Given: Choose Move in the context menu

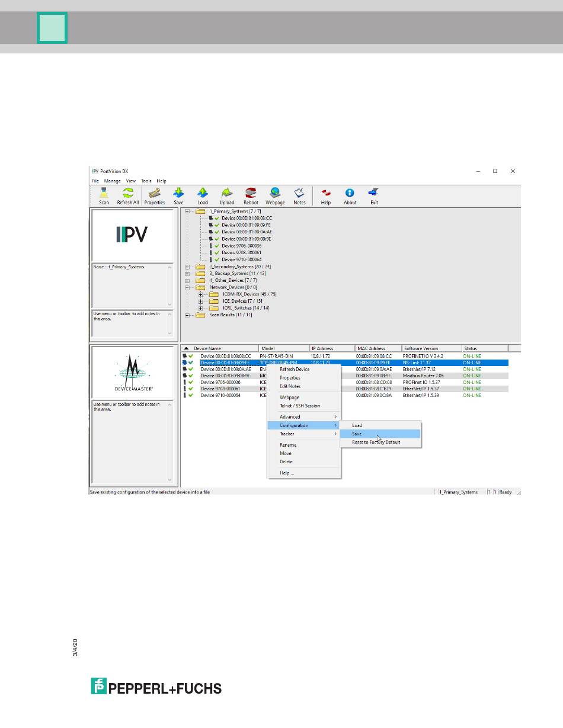Looking at the screenshot, I should (303, 453).
